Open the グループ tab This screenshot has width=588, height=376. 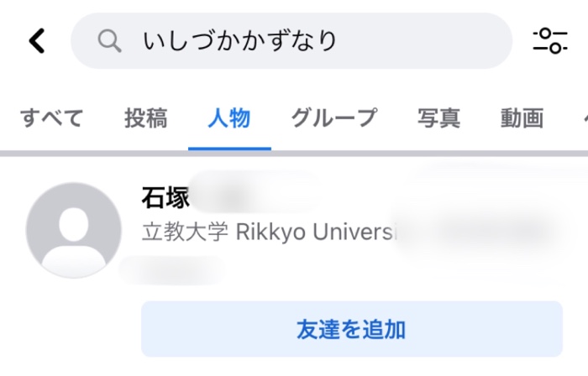334,118
